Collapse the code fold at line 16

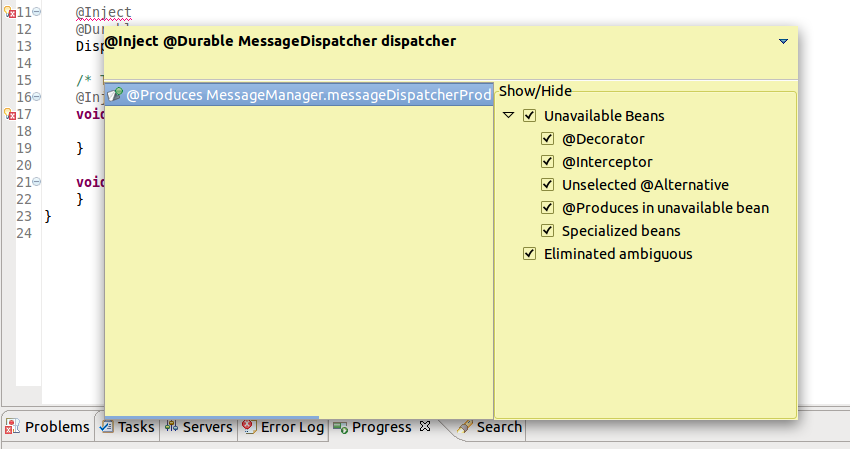pyautogui.click(x=37, y=97)
